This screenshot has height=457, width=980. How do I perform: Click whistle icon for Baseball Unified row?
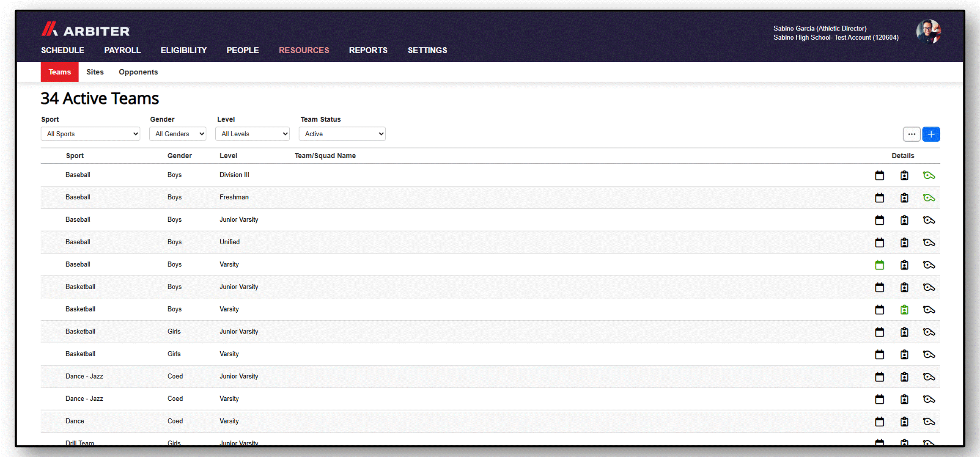tap(929, 242)
